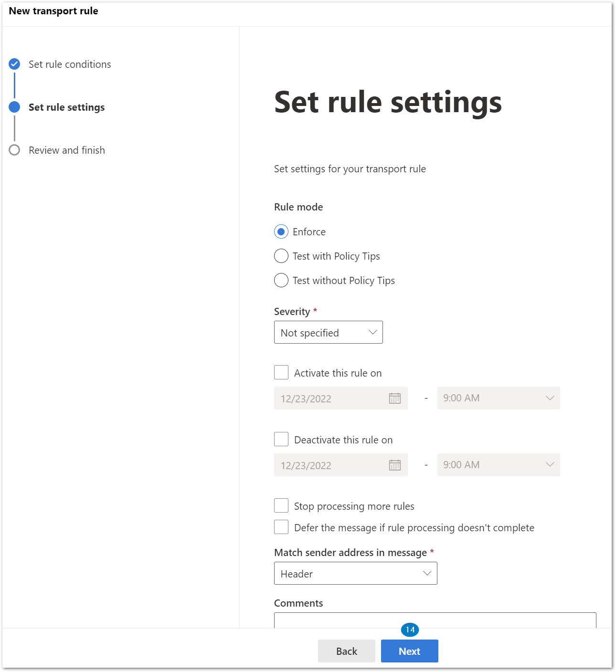Select Test without Policy Tips mode
Image resolution: width=616 pixels, height=672 pixels.
281,281
